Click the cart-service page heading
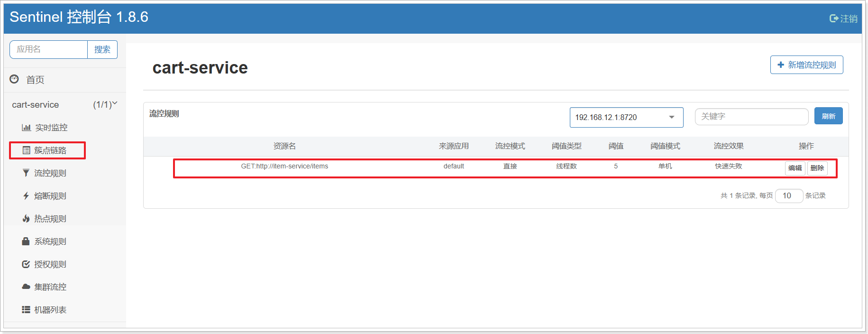The image size is (868, 334). 200,68
